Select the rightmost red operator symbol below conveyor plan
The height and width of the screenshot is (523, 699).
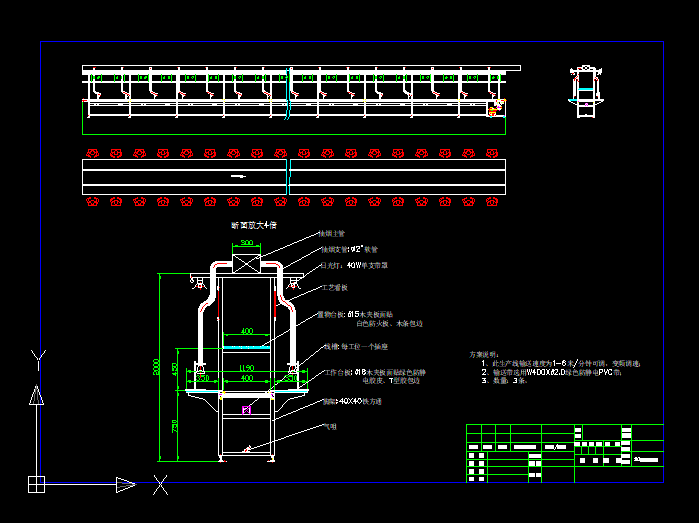[x=492, y=202]
